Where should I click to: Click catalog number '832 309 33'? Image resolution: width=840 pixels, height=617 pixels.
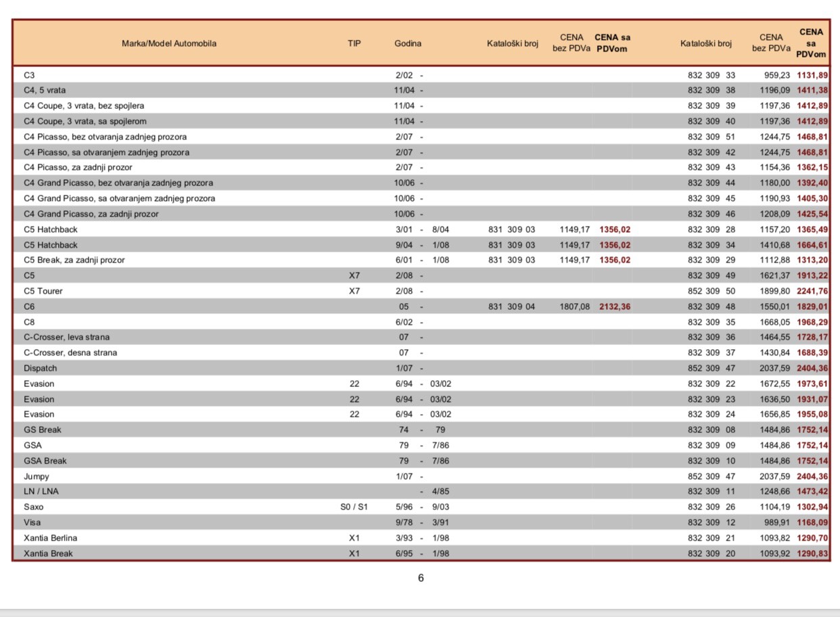[x=711, y=75]
